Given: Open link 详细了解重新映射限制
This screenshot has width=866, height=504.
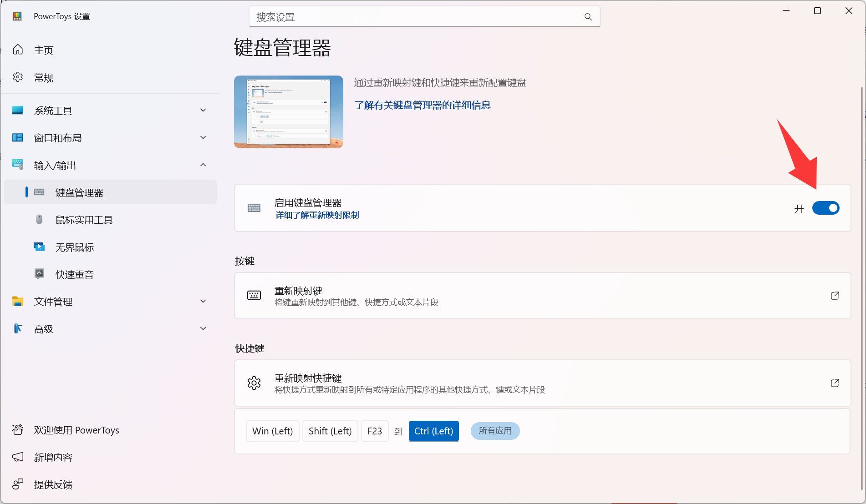Looking at the screenshot, I should point(317,215).
